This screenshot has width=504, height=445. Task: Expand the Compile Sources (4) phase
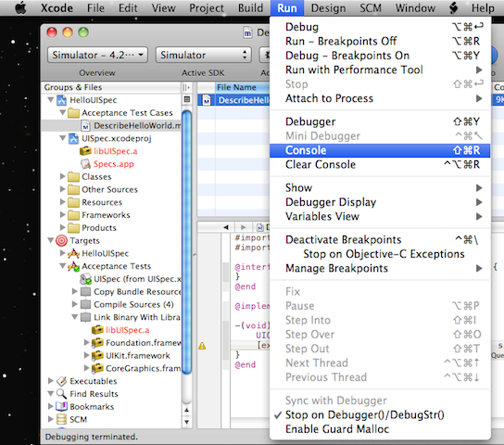pos(74,304)
